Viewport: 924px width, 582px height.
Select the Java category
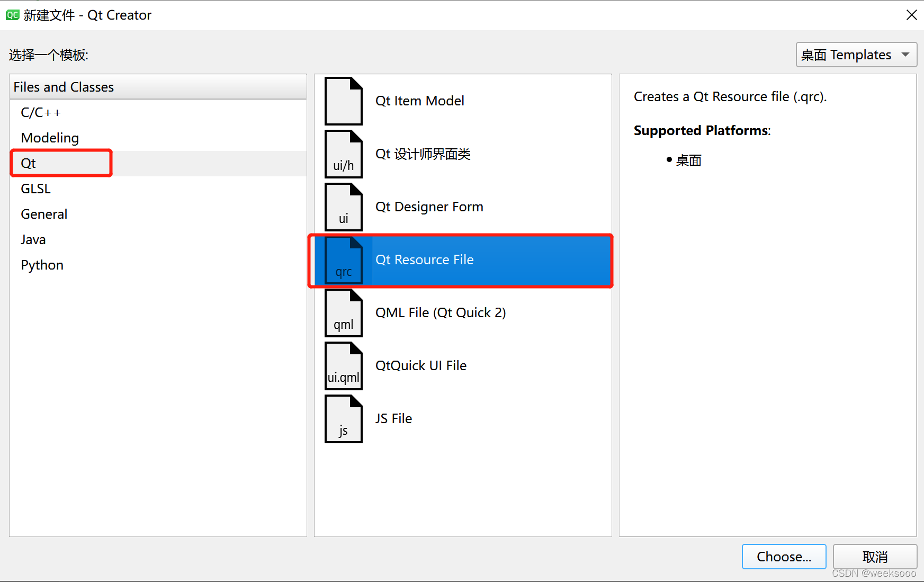pyautogui.click(x=158, y=239)
